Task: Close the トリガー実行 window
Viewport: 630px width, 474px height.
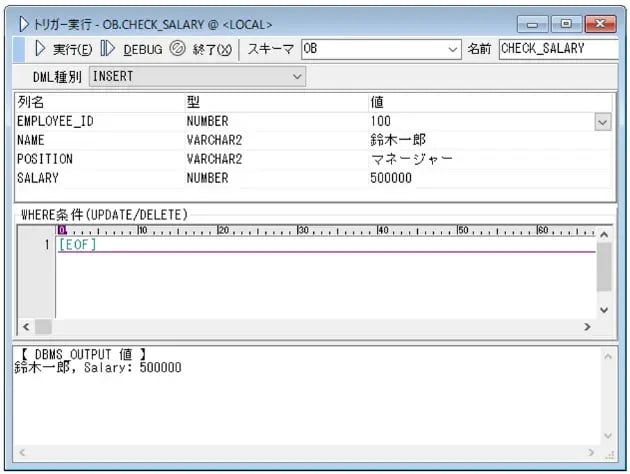Action: [600, 23]
